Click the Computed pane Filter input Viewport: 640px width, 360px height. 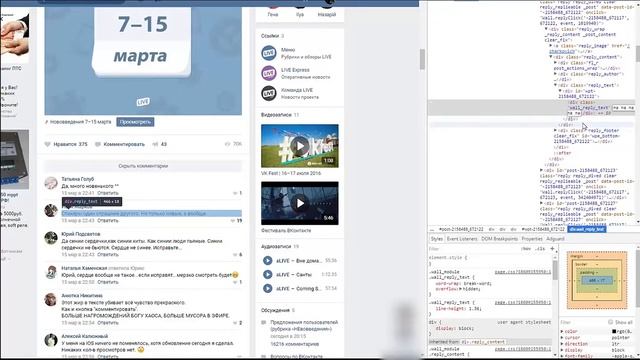tap(582, 322)
